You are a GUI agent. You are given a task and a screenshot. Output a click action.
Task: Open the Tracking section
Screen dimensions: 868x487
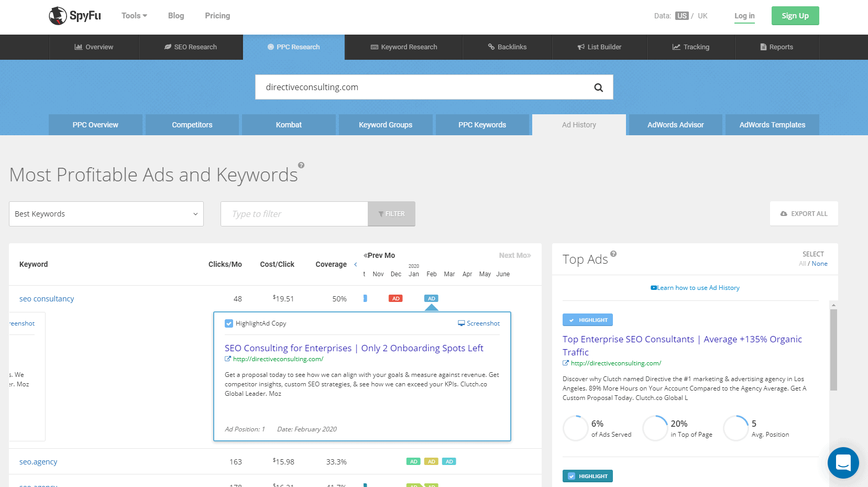691,47
